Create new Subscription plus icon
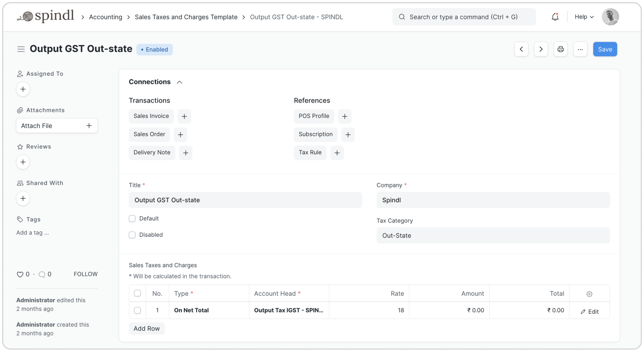The image size is (644, 352). tap(348, 134)
